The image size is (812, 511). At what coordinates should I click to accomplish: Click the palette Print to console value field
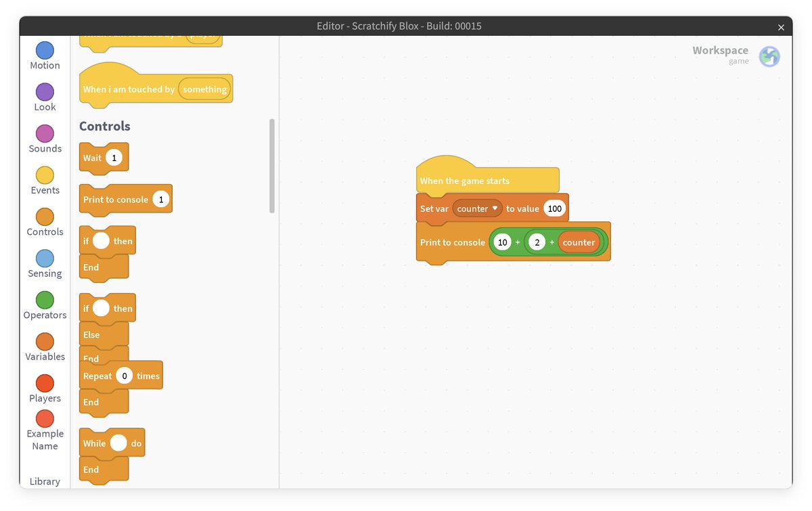160,200
